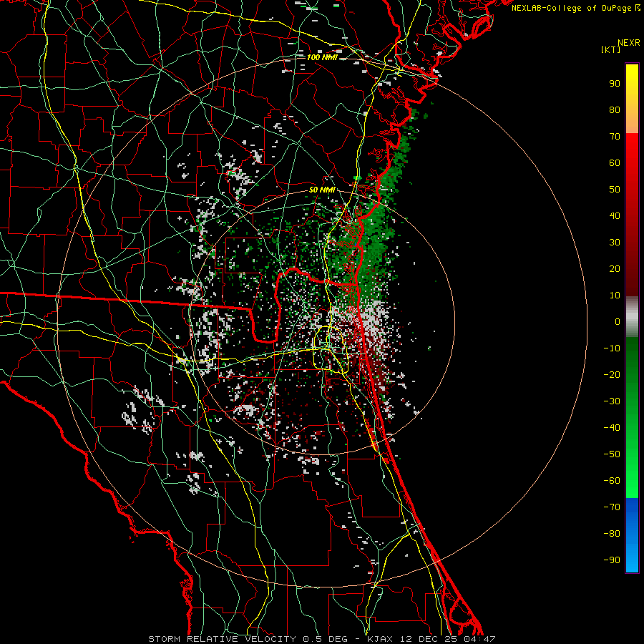Click the -40 scale value
Screen dimensions: 644x644
pos(612,428)
